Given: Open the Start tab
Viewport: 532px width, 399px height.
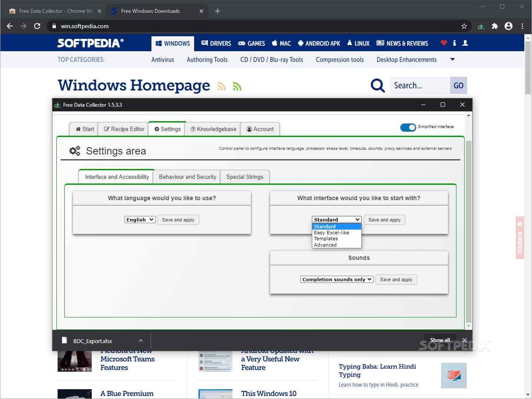Looking at the screenshot, I should coord(84,129).
